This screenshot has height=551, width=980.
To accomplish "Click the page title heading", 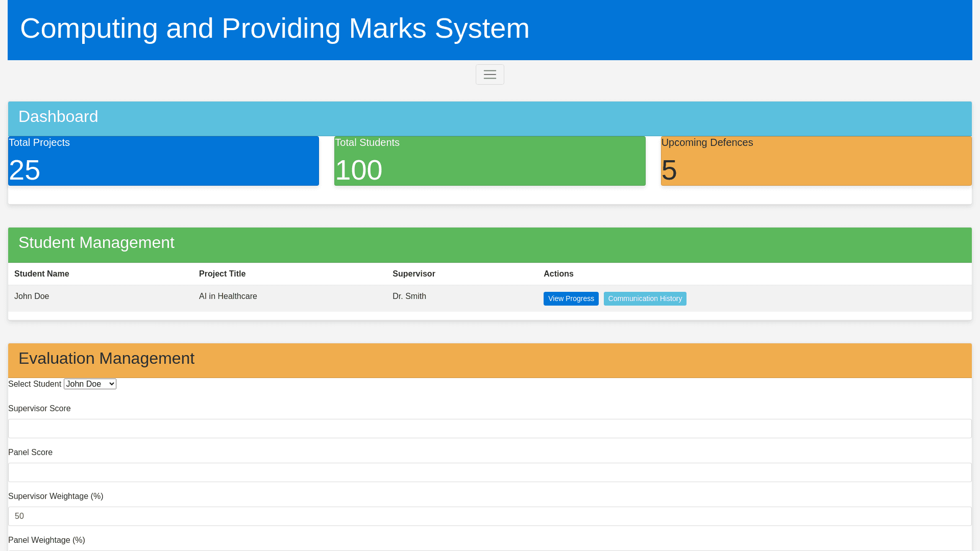I will coord(275,28).
